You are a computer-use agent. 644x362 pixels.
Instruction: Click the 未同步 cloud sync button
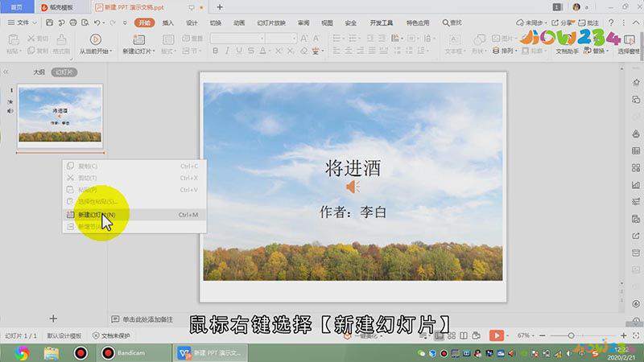tap(531, 23)
